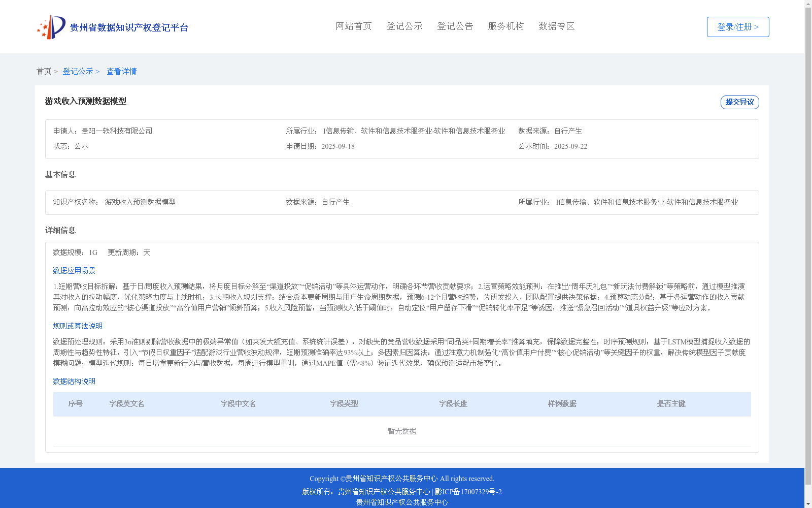812x508 pixels.
Task: Click the 提交异议 button
Action: pyautogui.click(x=740, y=102)
